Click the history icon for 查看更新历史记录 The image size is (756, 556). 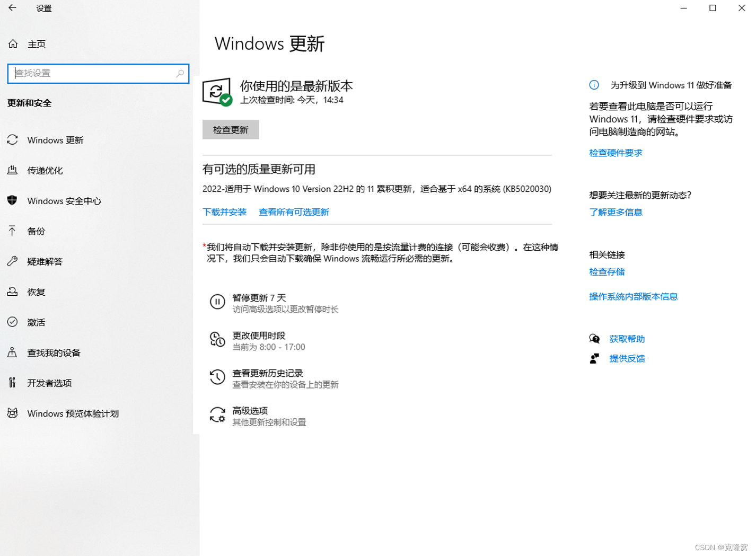[x=217, y=377]
